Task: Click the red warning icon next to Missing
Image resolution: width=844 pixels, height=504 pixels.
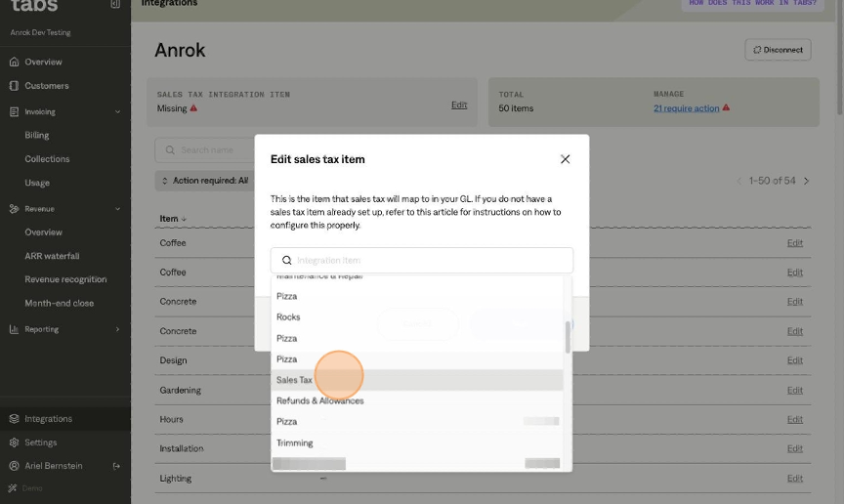Action: coord(193,108)
